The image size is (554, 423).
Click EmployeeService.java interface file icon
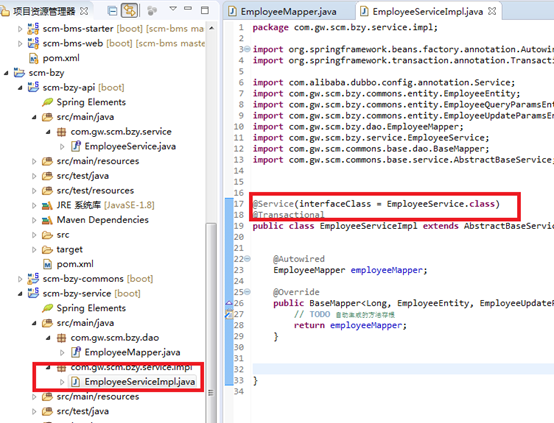[76, 146]
